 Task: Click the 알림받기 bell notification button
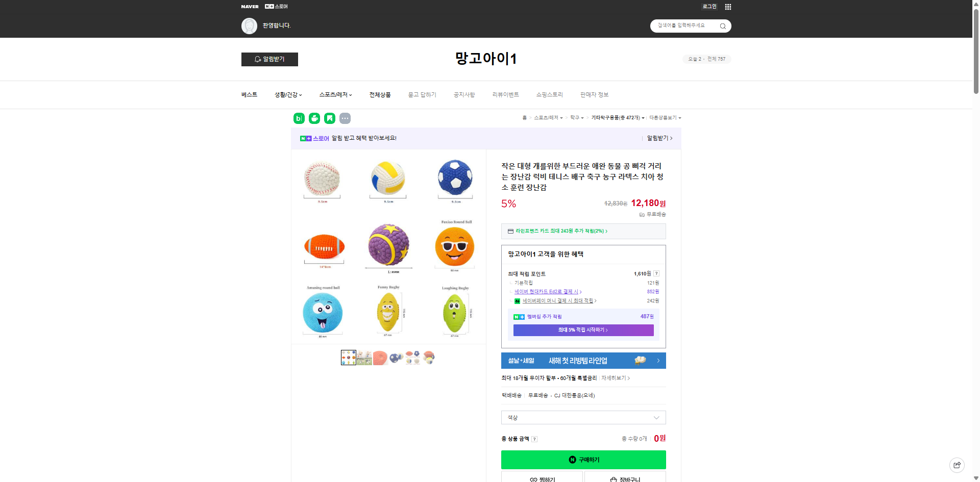[269, 59]
